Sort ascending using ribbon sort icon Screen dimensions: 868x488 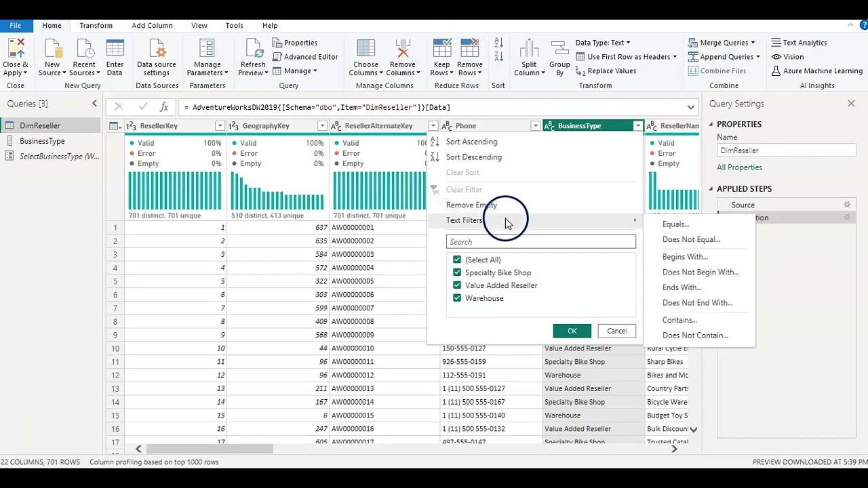pyautogui.click(x=498, y=43)
